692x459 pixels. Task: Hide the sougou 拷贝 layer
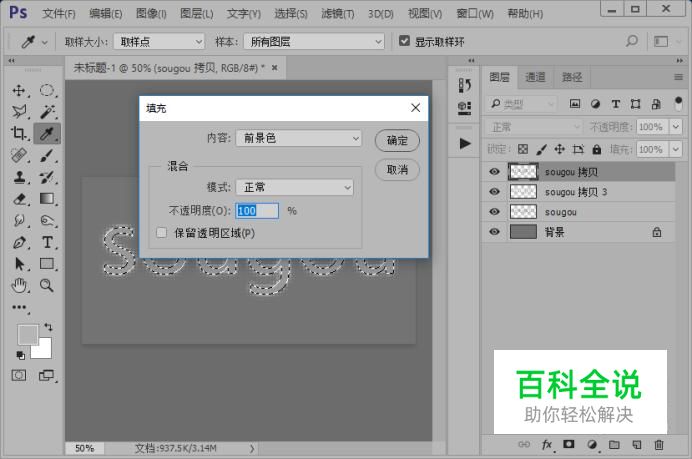click(x=494, y=171)
